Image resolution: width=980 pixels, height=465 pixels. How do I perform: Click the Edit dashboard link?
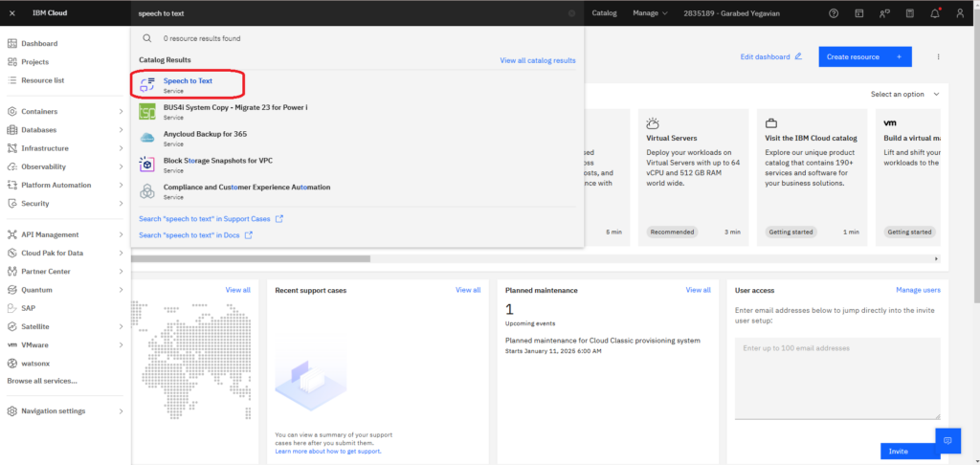click(x=770, y=56)
